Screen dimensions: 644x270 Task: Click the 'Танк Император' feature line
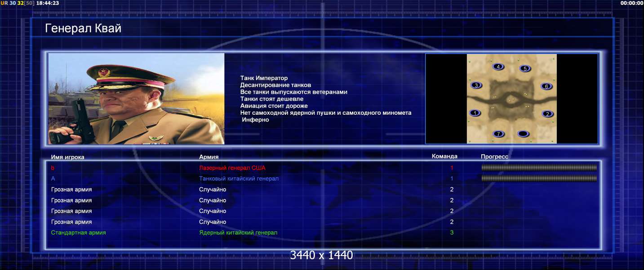click(x=264, y=78)
